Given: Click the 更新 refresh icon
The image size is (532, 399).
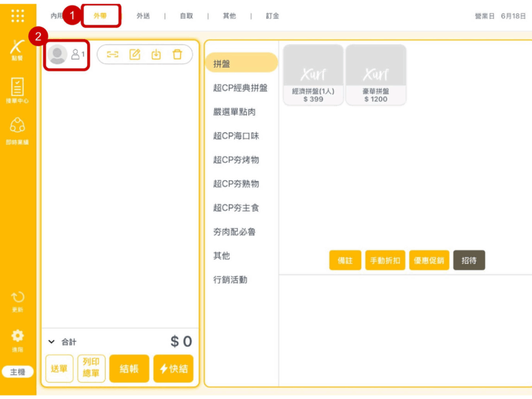Looking at the screenshot, I should (18, 300).
